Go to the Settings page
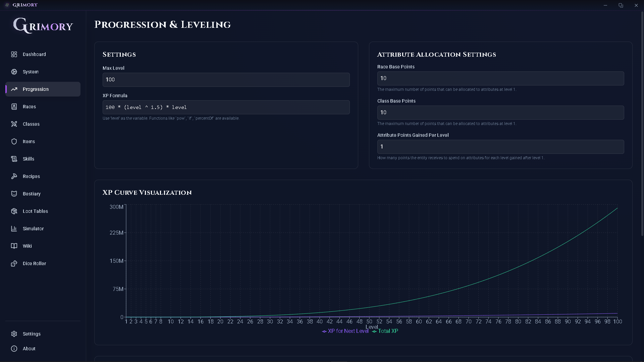The height and width of the screenshot is (362, 644). [x=32, y=334]
